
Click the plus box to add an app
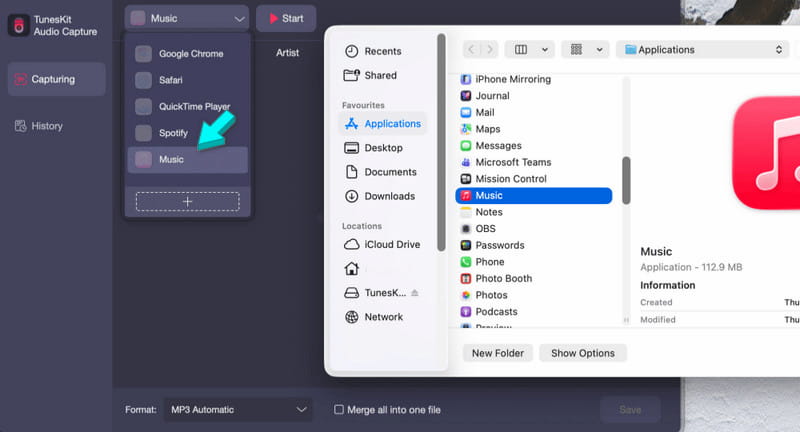click(187, 201)
